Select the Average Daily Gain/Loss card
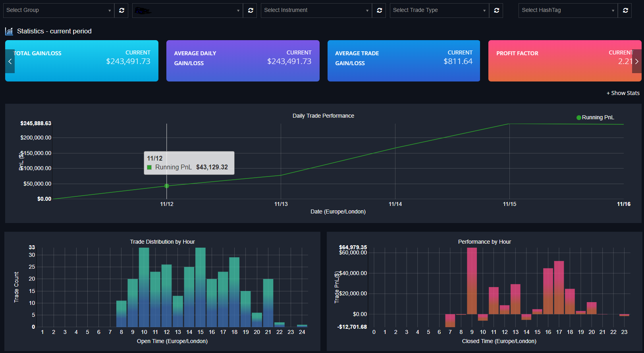This screenshot has width=644, height=353. [243, 61]
